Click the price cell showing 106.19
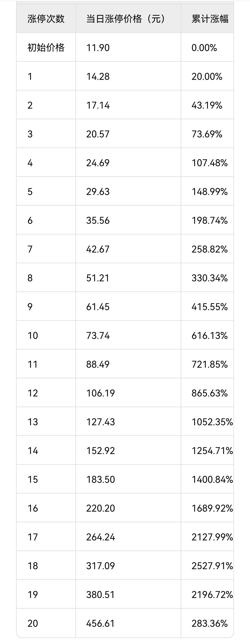This screenshot has width=250, height=644. click(100, 393)
